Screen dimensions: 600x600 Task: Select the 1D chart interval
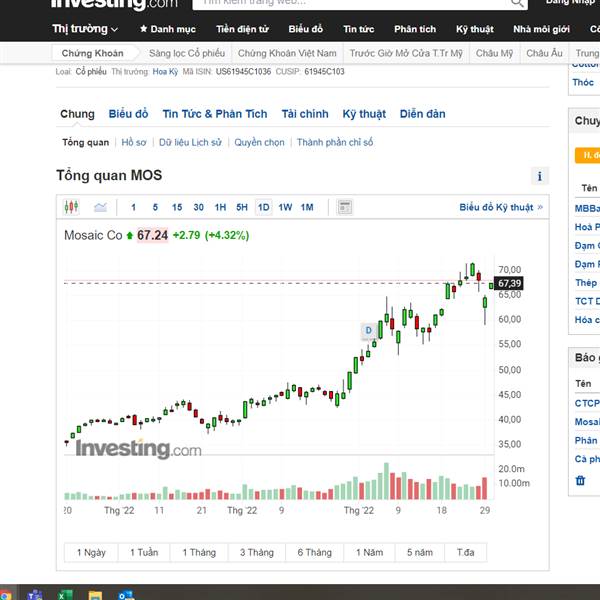[263, 207]
